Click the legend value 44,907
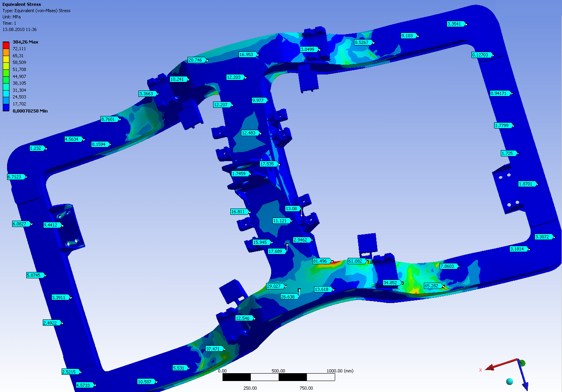 19,76
